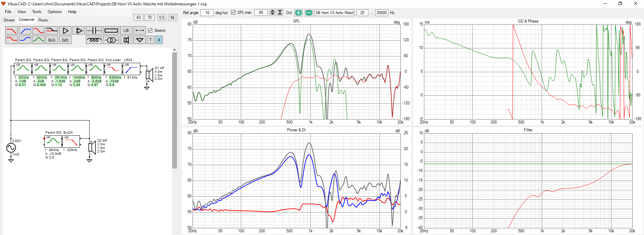Click the SPL max value field

click(261, 13)
